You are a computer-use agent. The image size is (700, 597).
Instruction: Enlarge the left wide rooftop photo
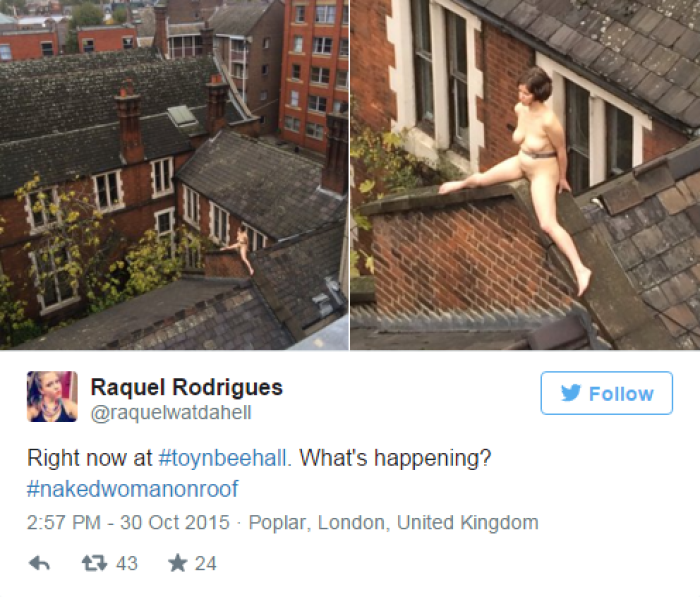174,175
